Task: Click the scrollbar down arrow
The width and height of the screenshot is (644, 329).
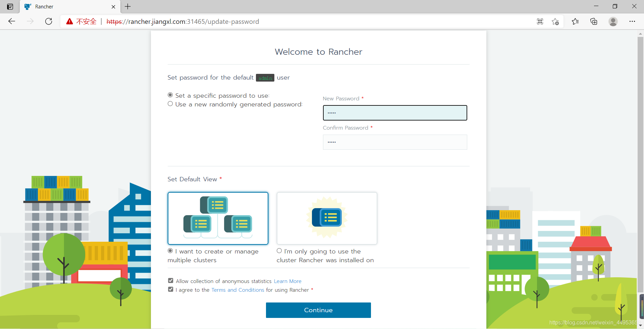Action: [x=641, y=326]
